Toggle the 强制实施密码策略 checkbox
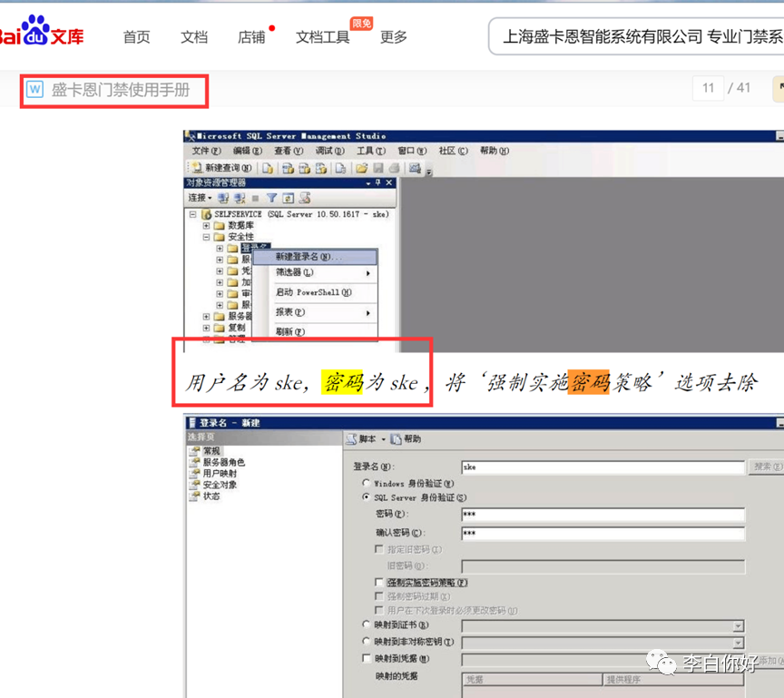The image size is (784, 698). coord(379,583)
